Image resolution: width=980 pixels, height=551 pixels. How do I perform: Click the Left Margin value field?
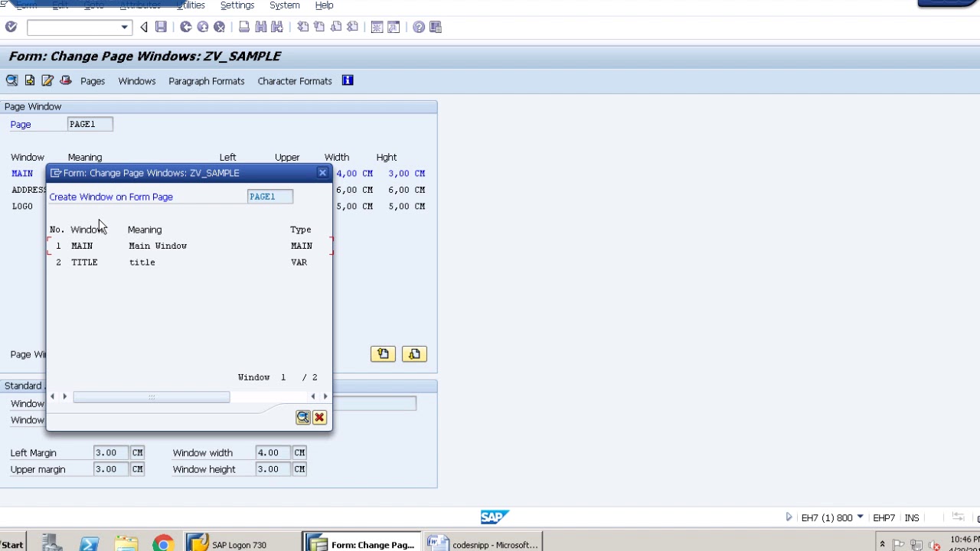pos(111,452)
